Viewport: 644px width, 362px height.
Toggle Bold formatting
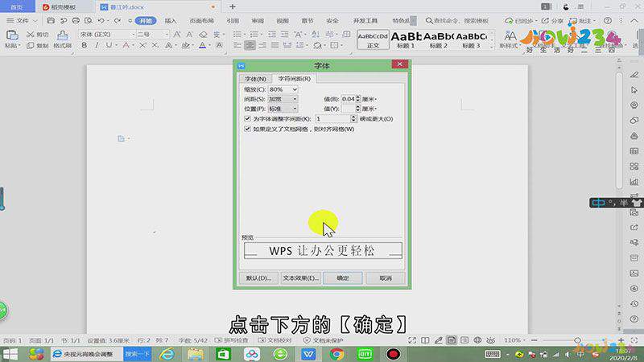click(85, 45)
